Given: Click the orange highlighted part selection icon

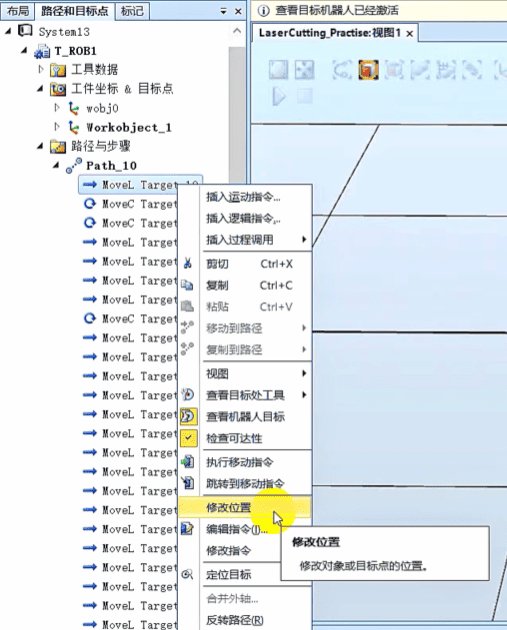Looking at the screenshot, I should pyautogui.click(x=368, y=70).
